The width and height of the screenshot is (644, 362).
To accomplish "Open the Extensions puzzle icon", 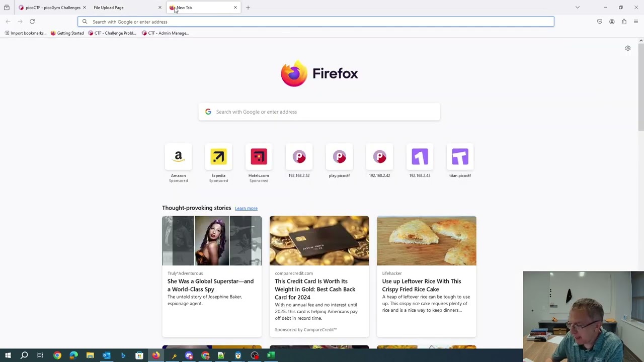I will [624, 22].
